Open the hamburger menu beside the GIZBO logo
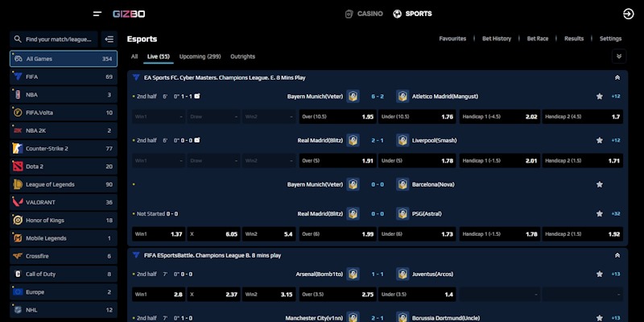 coord(97,14)
